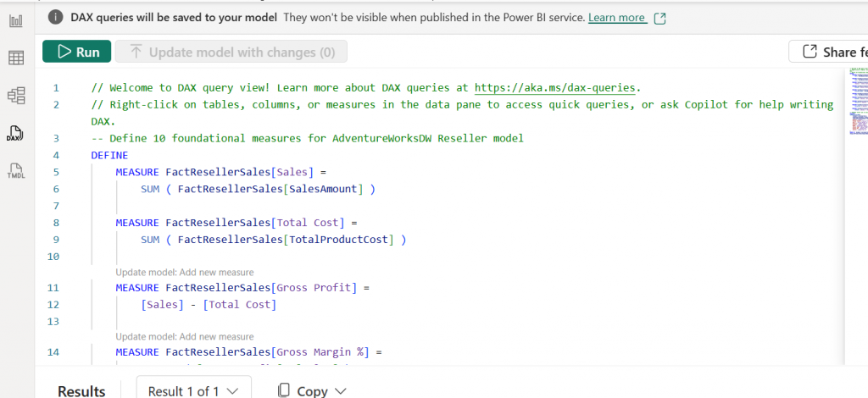Run the DAX query
Screen dimensions: 868x398
[79, 52]
